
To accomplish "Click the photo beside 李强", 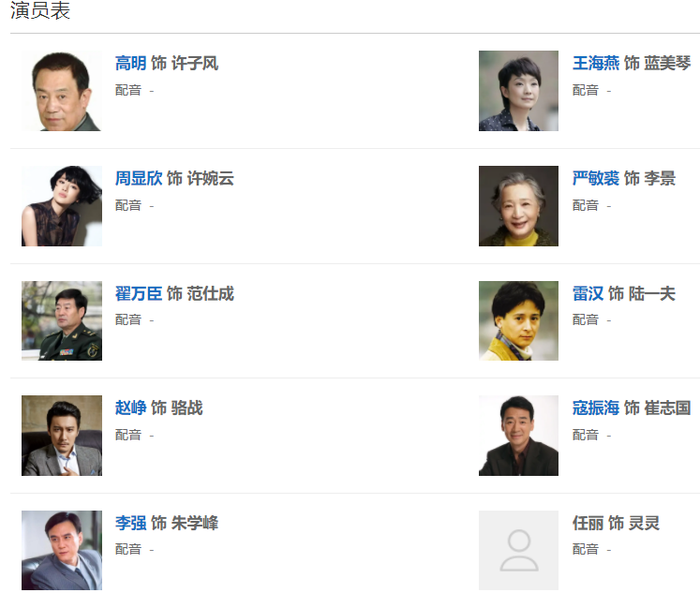I will (62, 550).
